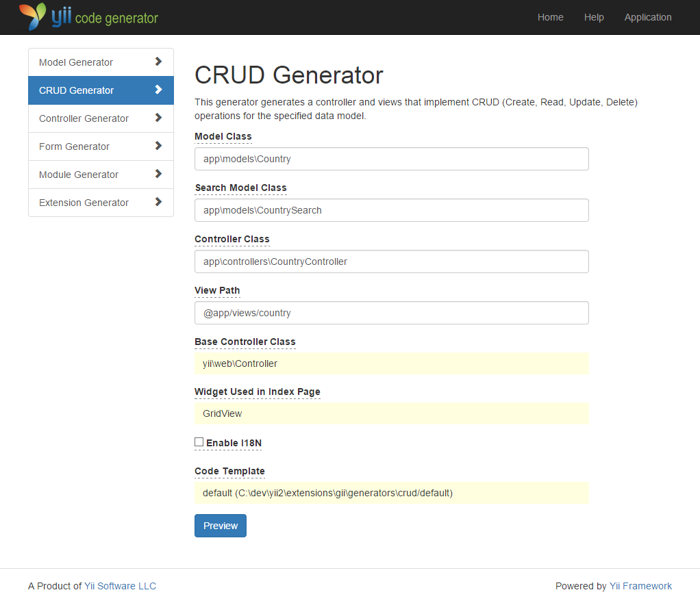This screenshot has width=700, height=601.
Task: Open the Yii Framework footer link
Action: pos(640,586)
